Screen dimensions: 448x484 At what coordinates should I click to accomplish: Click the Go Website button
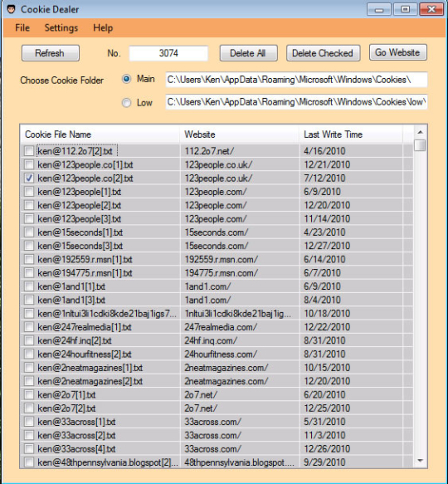click(x=397, y=52)
